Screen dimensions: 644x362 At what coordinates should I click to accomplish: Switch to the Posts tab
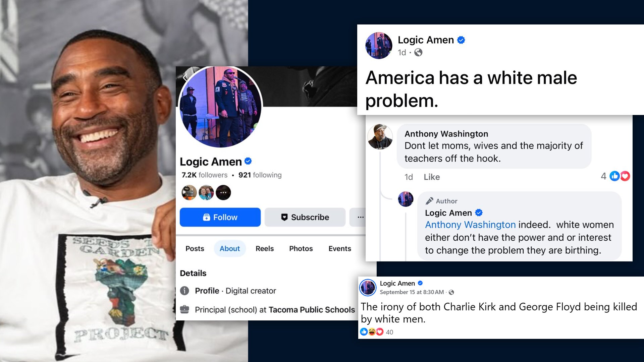coord(195,248)
